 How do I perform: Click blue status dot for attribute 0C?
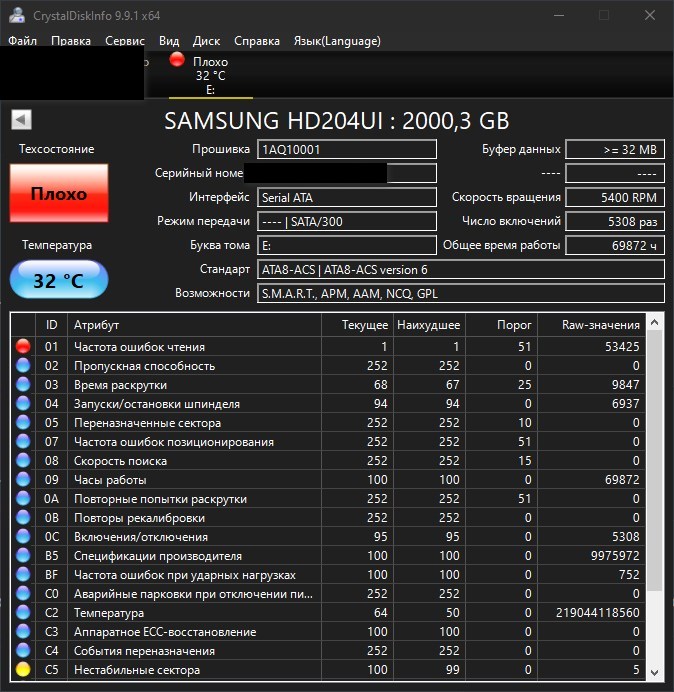tap(23, 536)
